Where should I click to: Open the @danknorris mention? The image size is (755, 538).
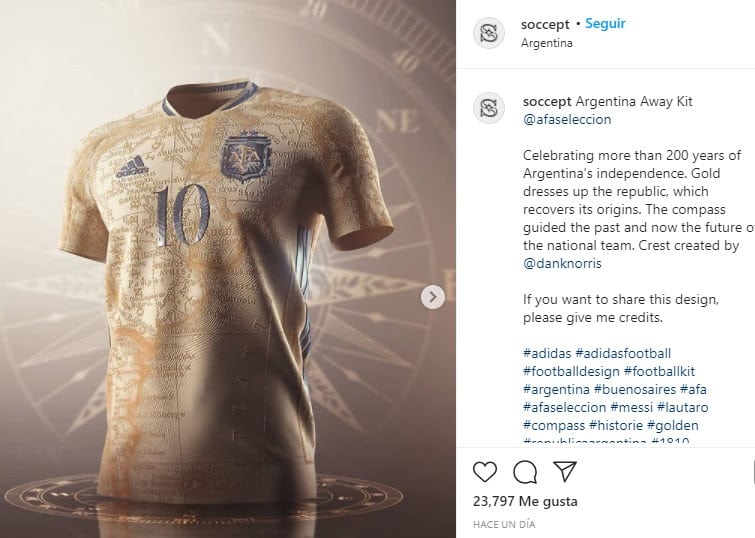[562, 263]
